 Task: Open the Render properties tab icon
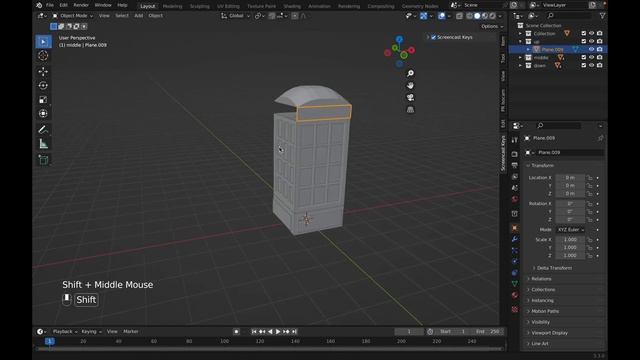515,154
